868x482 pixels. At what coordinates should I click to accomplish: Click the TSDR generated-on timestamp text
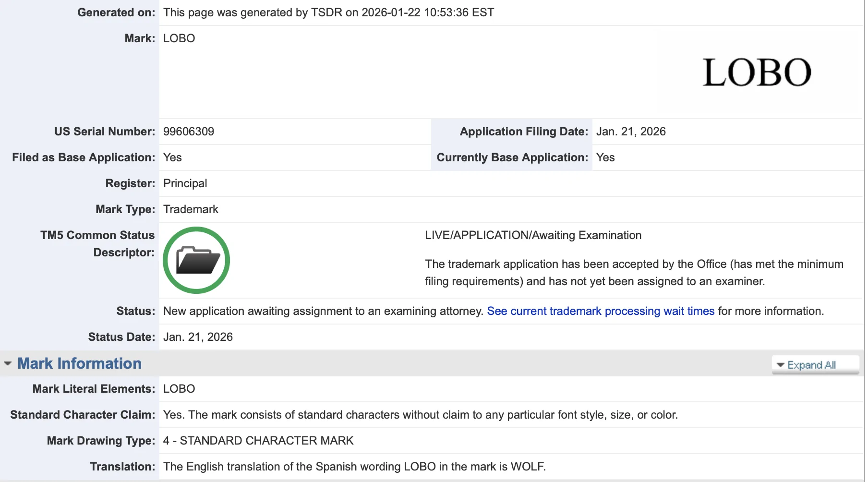pos(328,12)
